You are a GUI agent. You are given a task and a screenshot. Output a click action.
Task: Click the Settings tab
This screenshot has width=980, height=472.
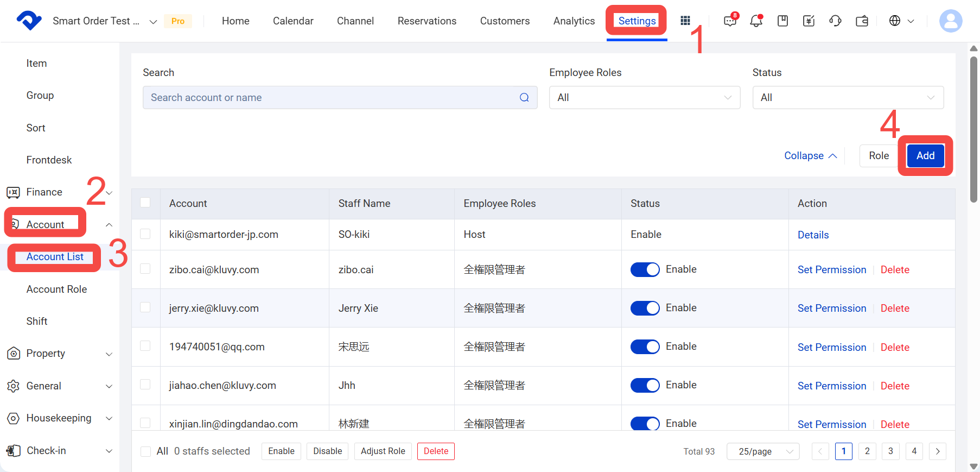pos(637,21)
